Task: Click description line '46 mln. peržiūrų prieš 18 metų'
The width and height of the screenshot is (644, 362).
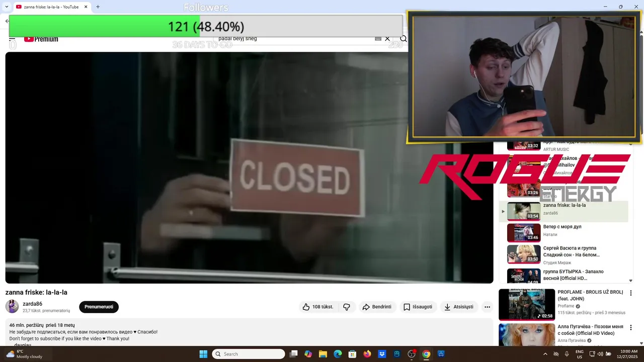Action: point(42,325)
